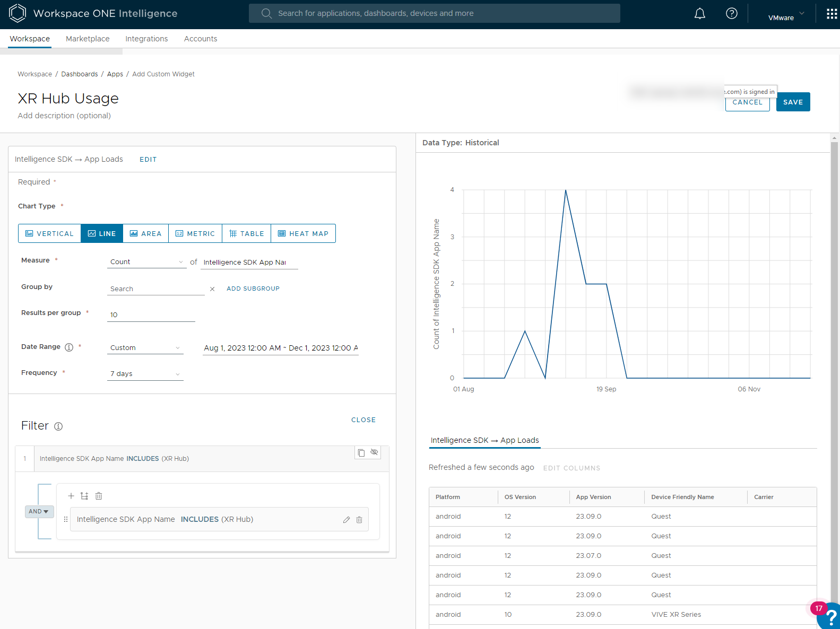Go to Dashboards breadcrumb
This screenshot has height=629, width=840.
pyautogui.click(x=80, y=74)
